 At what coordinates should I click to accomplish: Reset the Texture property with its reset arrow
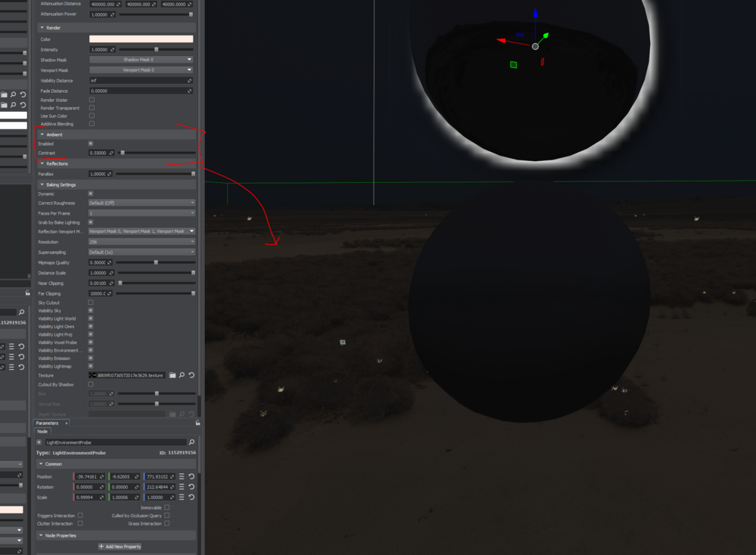click(192, 375)
